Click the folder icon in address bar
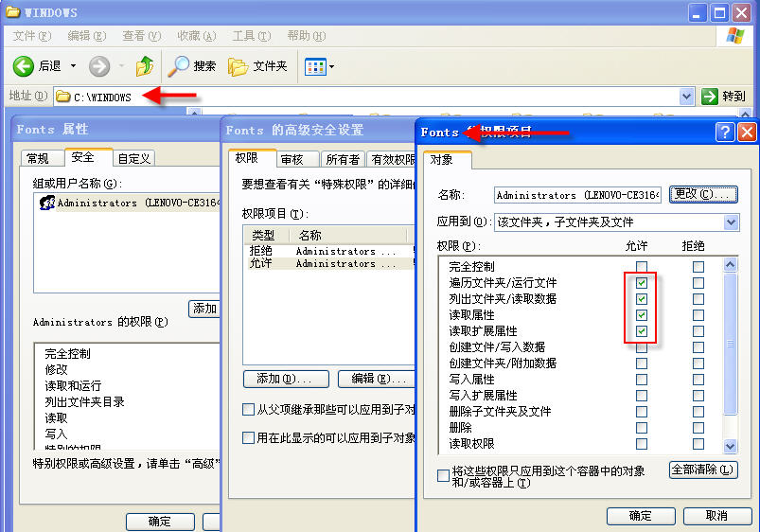This screenshot has height=532, width=760. (63, 97)
